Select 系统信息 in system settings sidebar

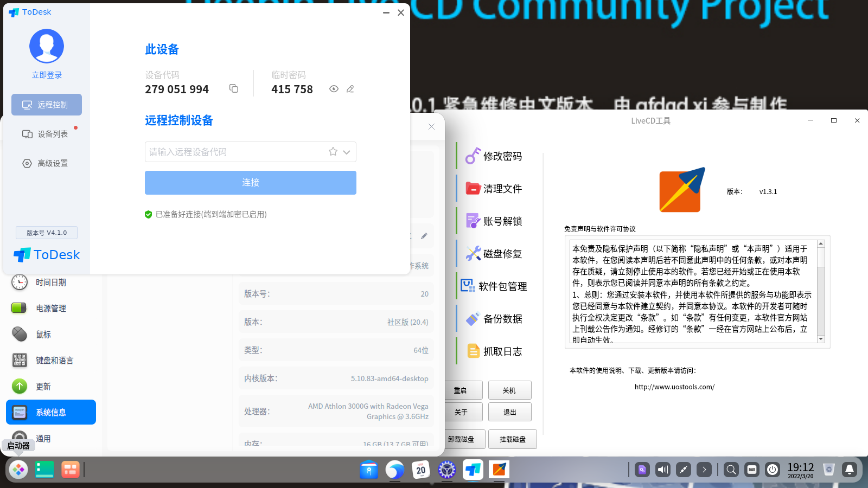[x=51, y=413]
